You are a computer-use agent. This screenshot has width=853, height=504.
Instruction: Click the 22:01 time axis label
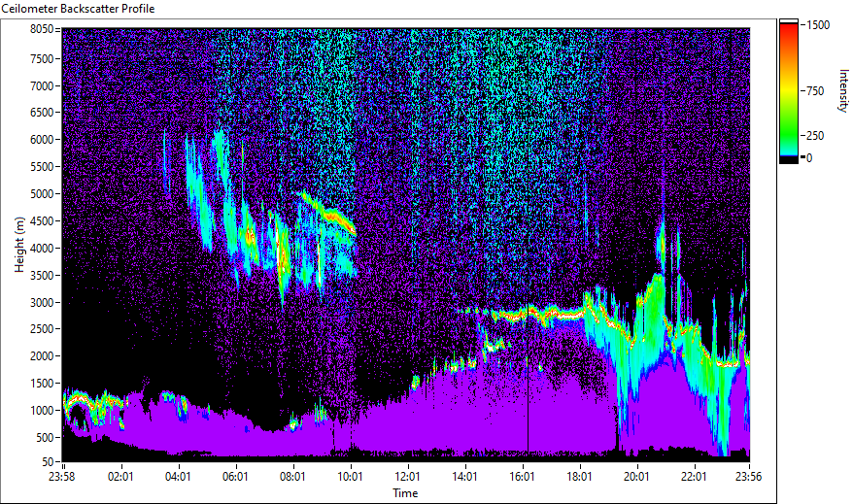694,477
